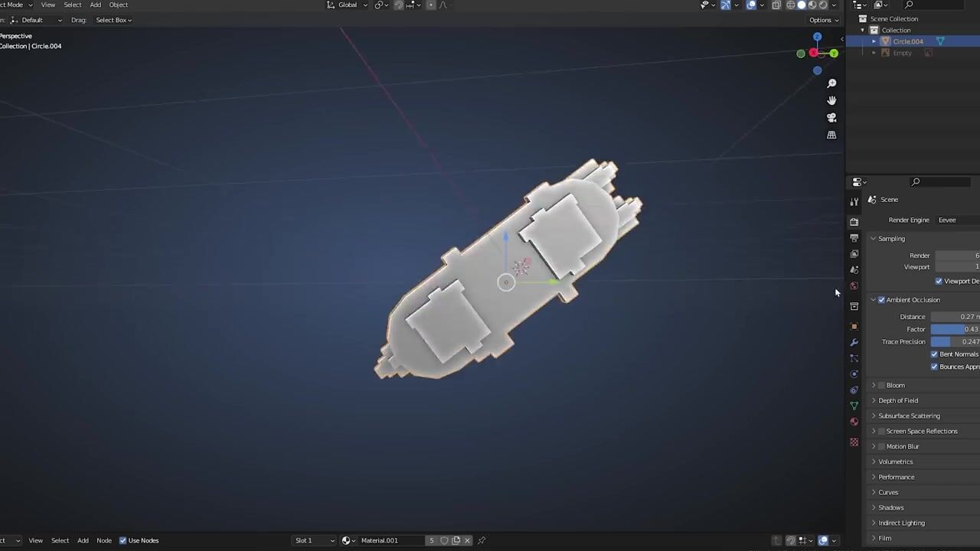Open the Modifier properties wrench tab
Screen dimensions: 980x551
[x=854, y=342]
